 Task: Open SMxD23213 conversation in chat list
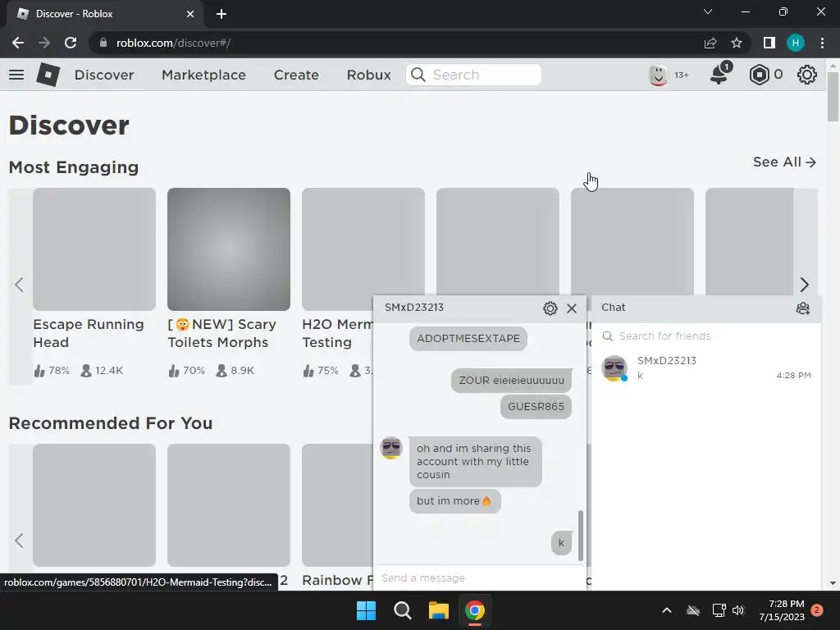point(706,368)
